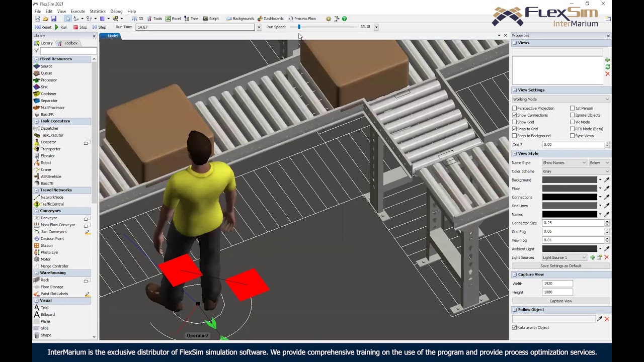Viewport: 644px width, 362px height.
Task: Click the Background color swatch
Action: 570,180
